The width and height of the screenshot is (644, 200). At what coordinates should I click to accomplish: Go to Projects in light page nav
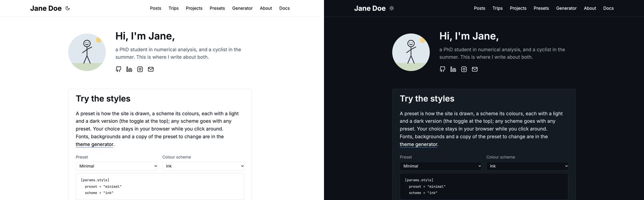(194, 8)
